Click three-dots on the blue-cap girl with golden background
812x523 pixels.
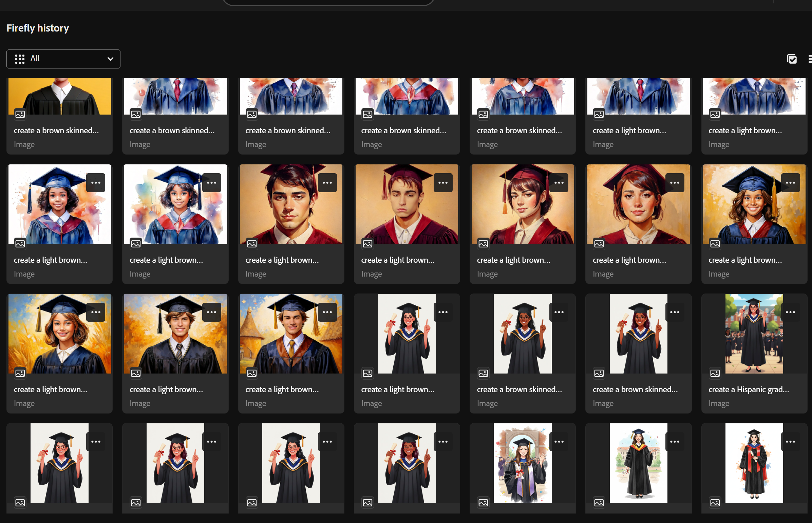coord(790,183)
